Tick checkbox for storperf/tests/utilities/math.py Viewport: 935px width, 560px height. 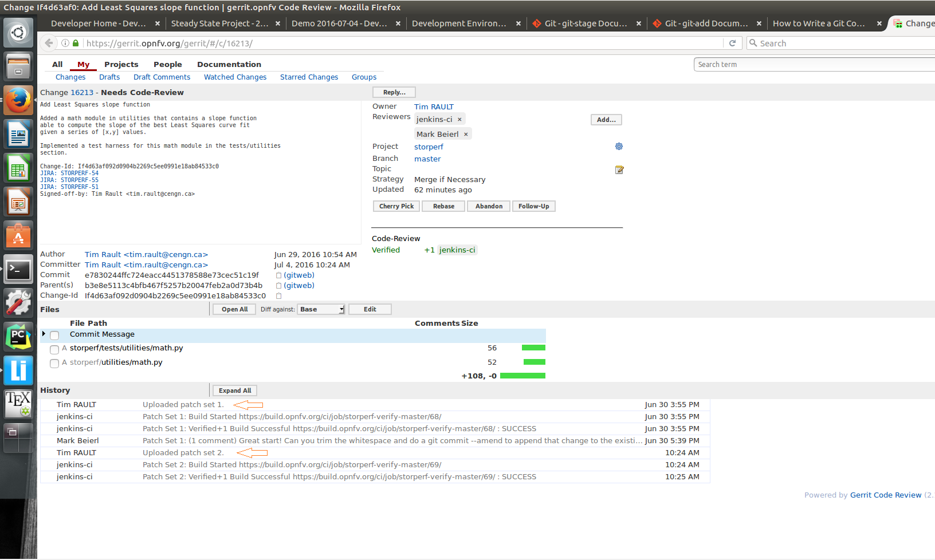point(54,349)
